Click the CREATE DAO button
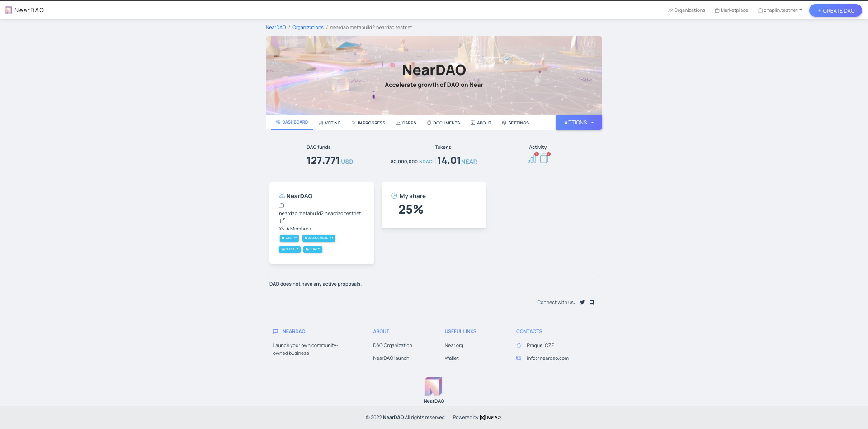The width and height of the screenshot is (868, 429). point(835,10)
